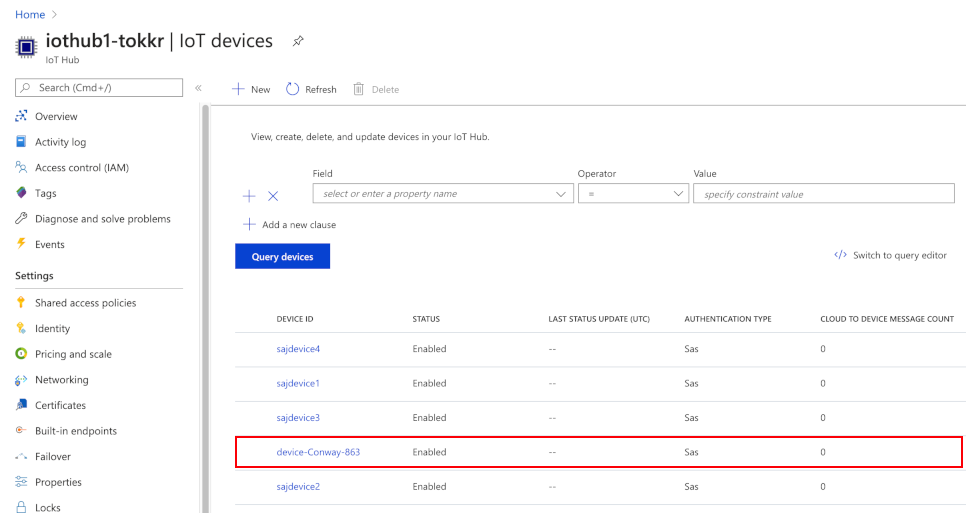Viewport: 966px width, 513px height.
Task: Open device device-Conway-863
Action: tap(318, 452)
